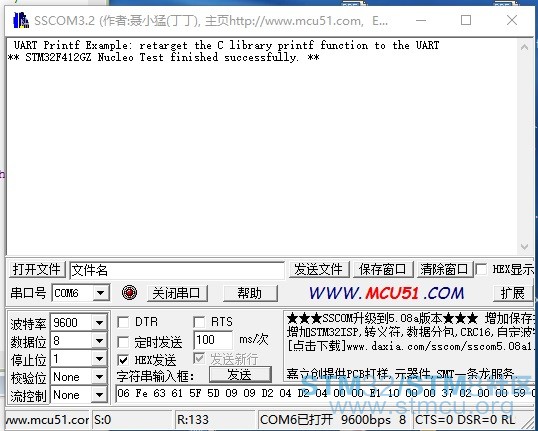This screenshot has width=538, height=431.
Task: Toggle the DTR checkbox
Action: click(x=123, y=322)
